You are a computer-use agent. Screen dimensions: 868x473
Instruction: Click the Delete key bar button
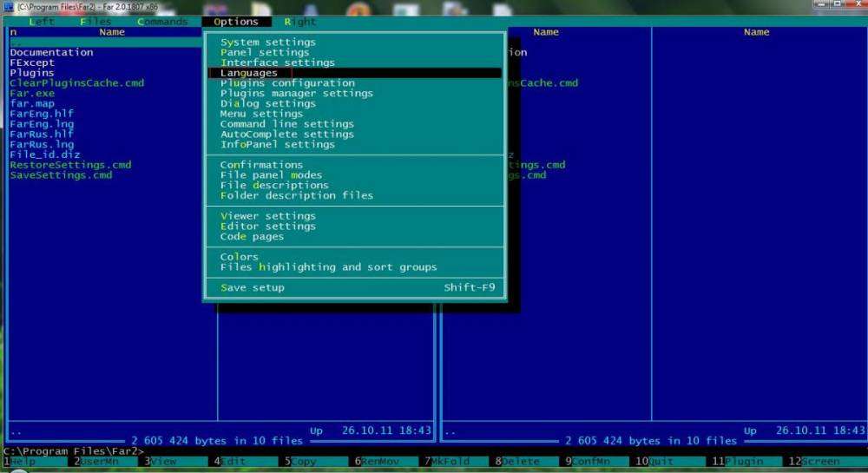pos(521,462)
